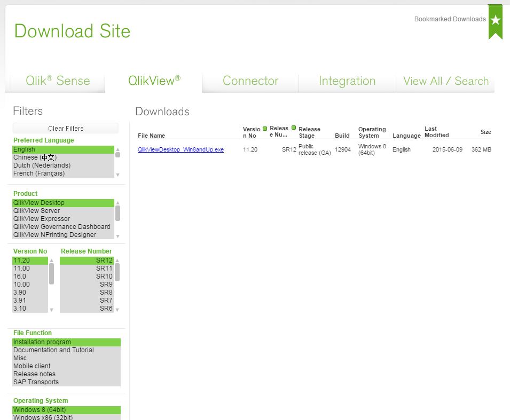The width and height of the screenshot is (510, 420).
Task: Select Documentation and Tutorial file function
Action: tap(66, 350)
